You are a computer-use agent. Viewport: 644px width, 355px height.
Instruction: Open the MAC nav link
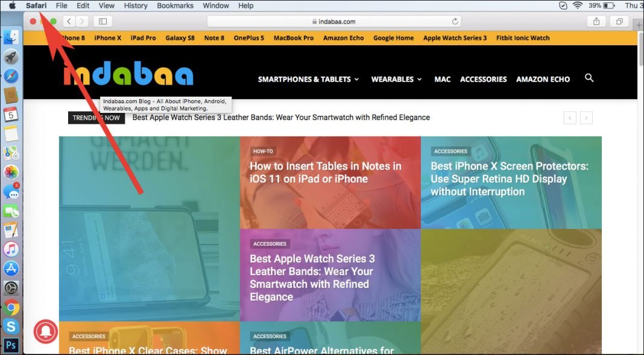tap(443, 79)
